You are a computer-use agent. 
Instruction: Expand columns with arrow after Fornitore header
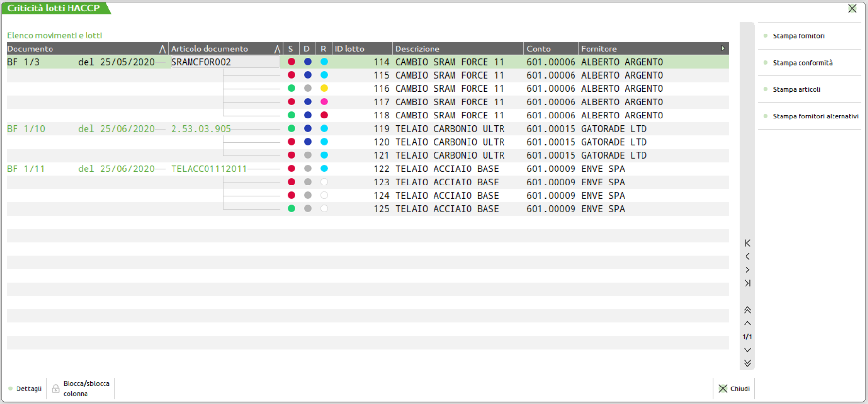point(723,49)
